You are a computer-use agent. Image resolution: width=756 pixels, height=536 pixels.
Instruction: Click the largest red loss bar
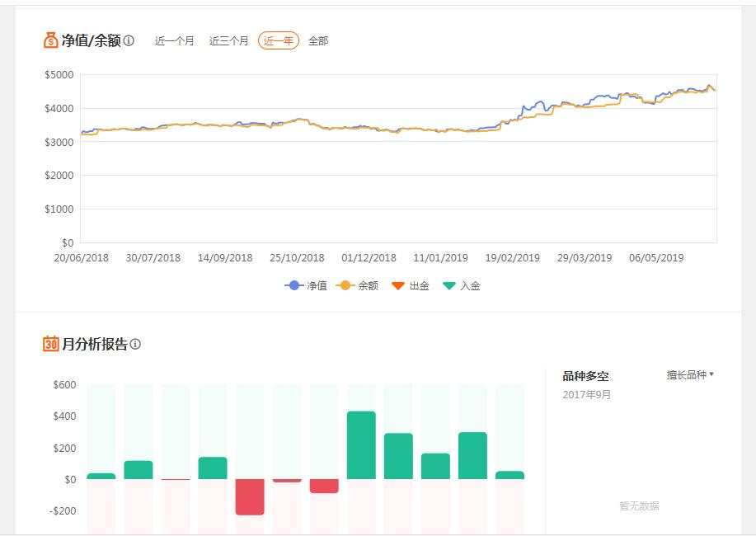click(250, 497)
